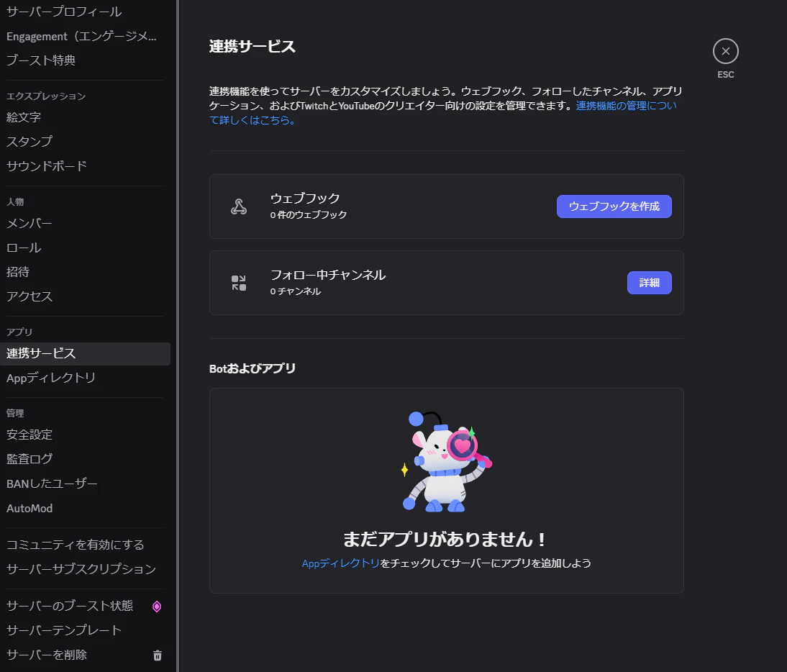Click the まだアプリがありません！ message

coord(446,540)
